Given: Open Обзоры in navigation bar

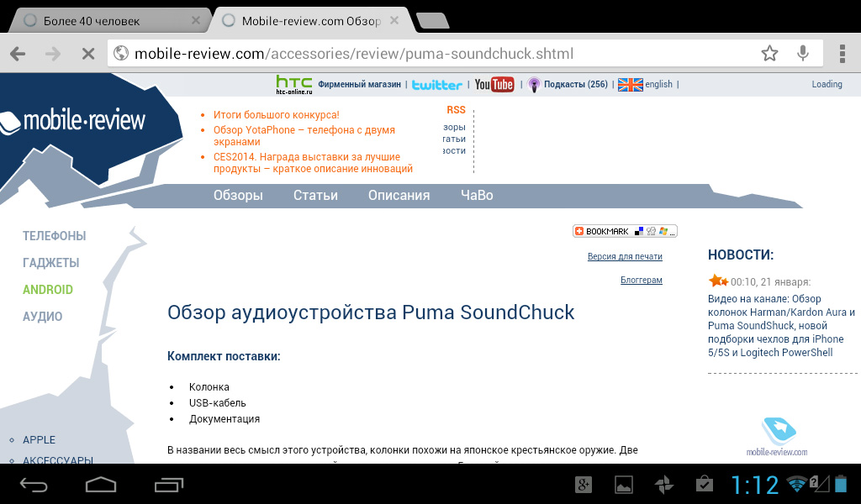Looking at the screenshot, I should tap(238, 195).
